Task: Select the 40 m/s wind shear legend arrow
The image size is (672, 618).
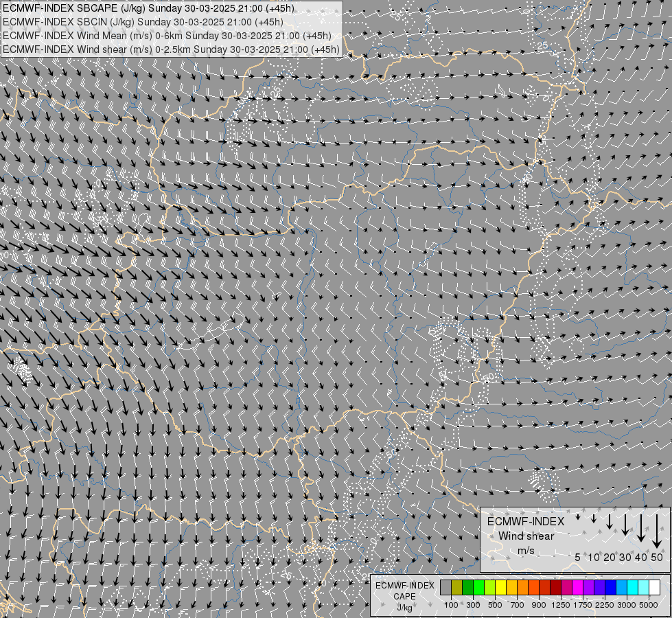Action: 641,527
